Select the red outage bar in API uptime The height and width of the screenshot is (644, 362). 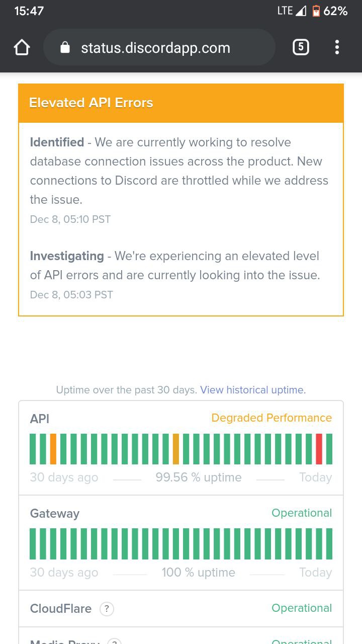tap(319, 449)
